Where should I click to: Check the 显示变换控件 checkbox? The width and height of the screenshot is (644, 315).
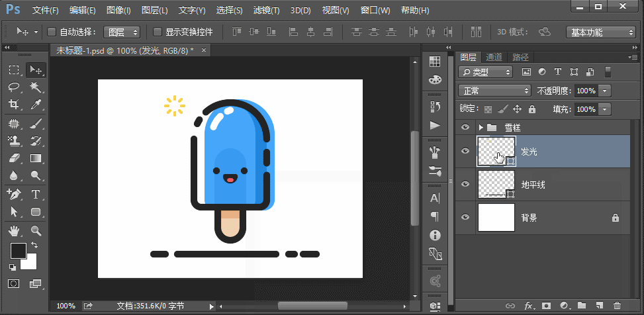coord(158,32)
